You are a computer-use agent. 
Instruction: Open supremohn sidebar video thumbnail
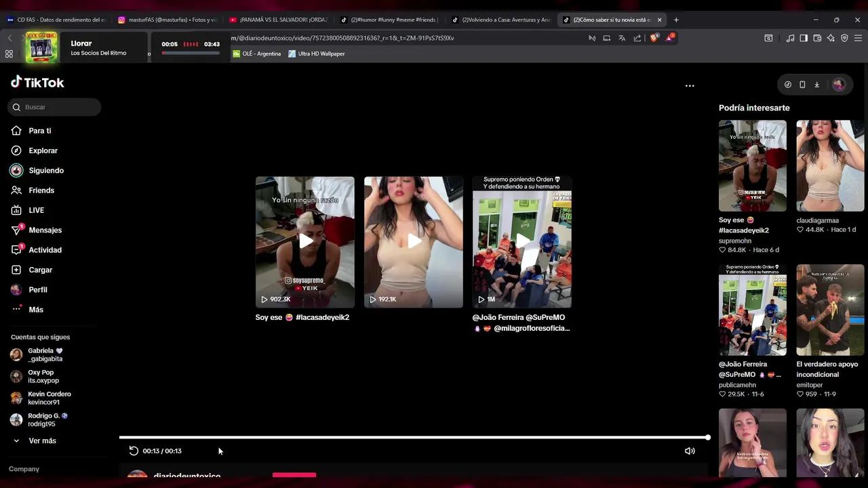click(x=753, y=166)
